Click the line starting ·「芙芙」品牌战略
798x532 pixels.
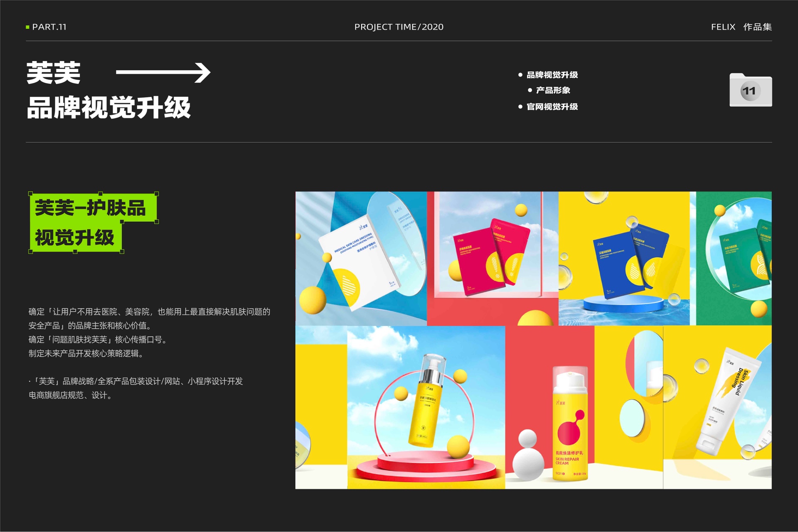pyautogui.click(x=135, y=382)
